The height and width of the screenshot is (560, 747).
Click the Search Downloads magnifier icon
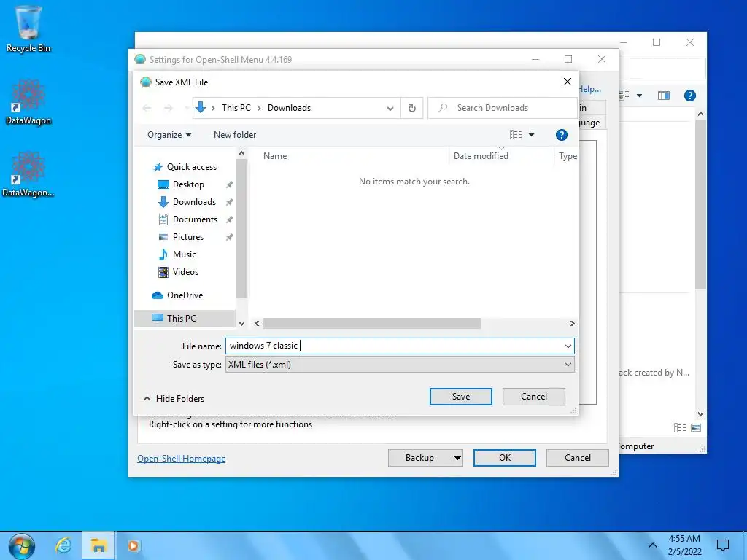443,108
